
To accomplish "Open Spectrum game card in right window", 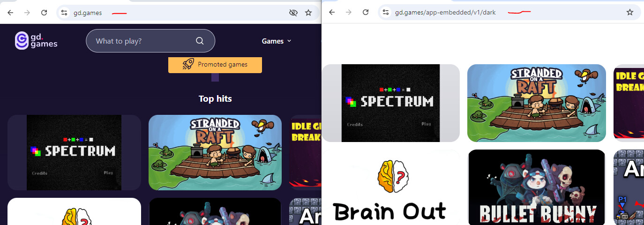I will [x=390, y=103].
